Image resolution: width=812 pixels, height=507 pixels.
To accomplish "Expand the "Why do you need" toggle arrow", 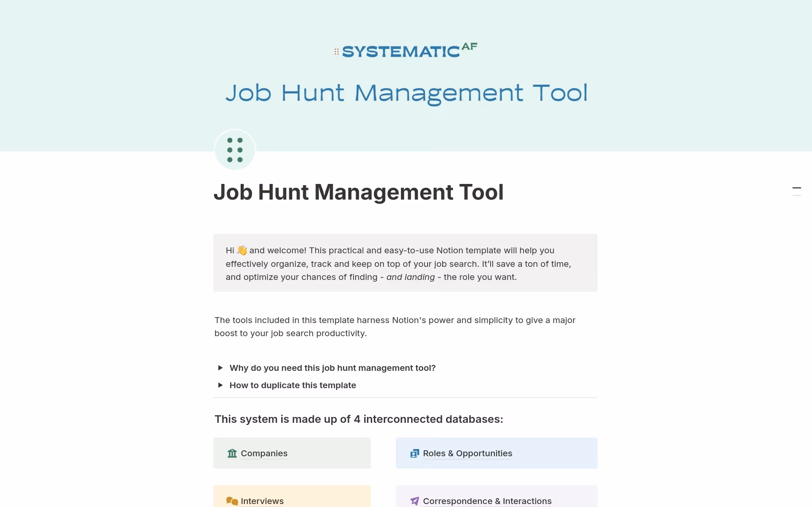I will pyautogui.click(x=220, y=368).
